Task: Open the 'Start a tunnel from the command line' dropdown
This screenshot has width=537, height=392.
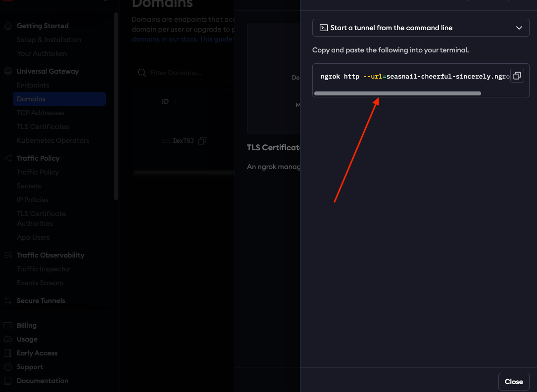Action: pos(421,28)
